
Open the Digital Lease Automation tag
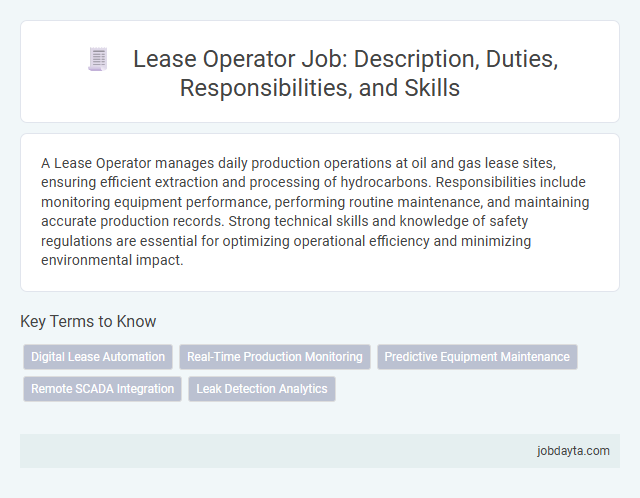(x=98, y=357)
